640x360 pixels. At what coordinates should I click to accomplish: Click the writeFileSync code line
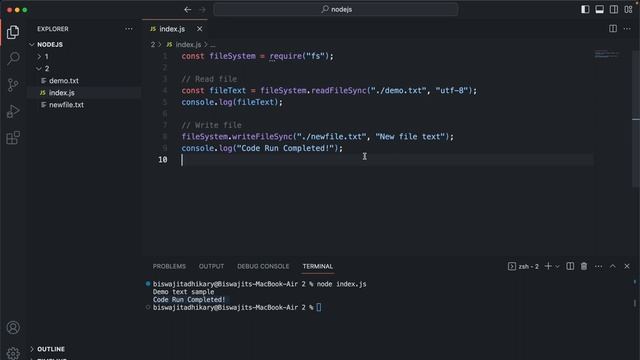(x=318, y=136)
